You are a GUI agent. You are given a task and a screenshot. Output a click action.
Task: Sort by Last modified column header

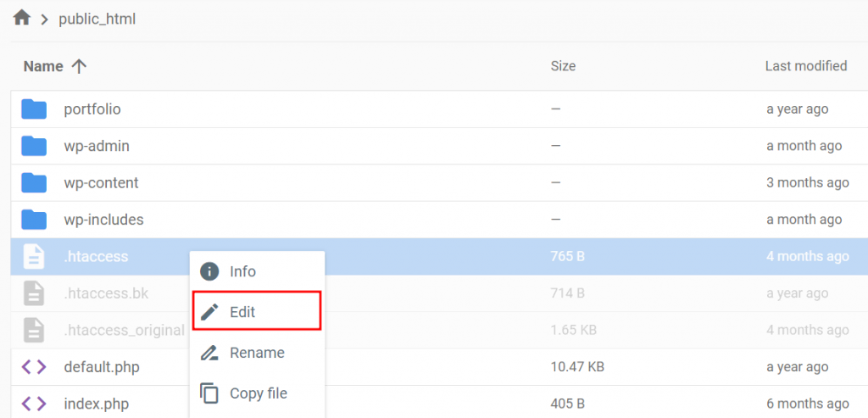805,66
